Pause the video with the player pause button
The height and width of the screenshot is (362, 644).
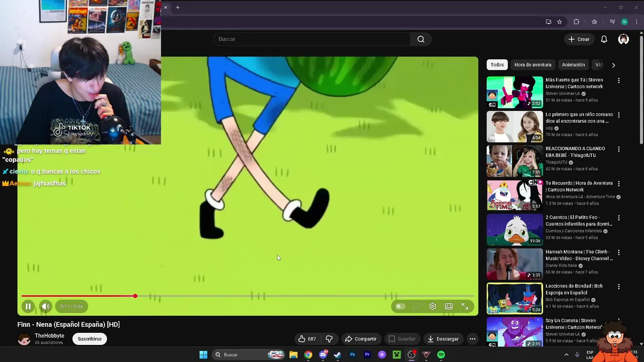[28, 306]
